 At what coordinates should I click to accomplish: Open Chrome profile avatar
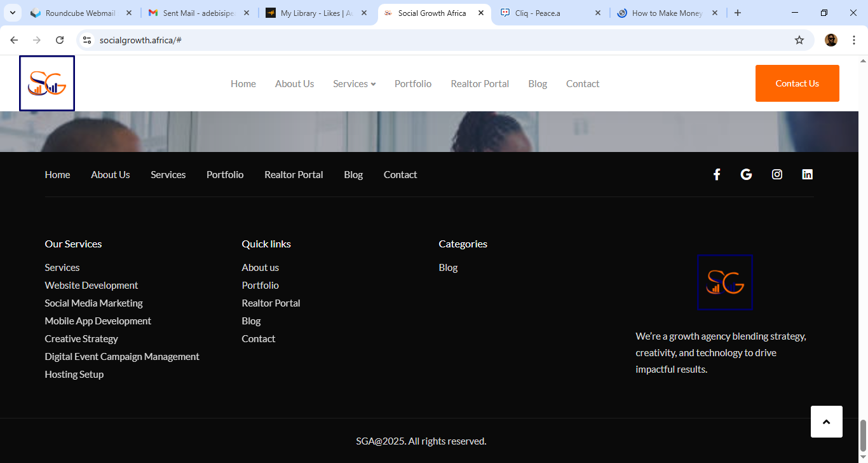pyautogui.click(x=831, y=40)
